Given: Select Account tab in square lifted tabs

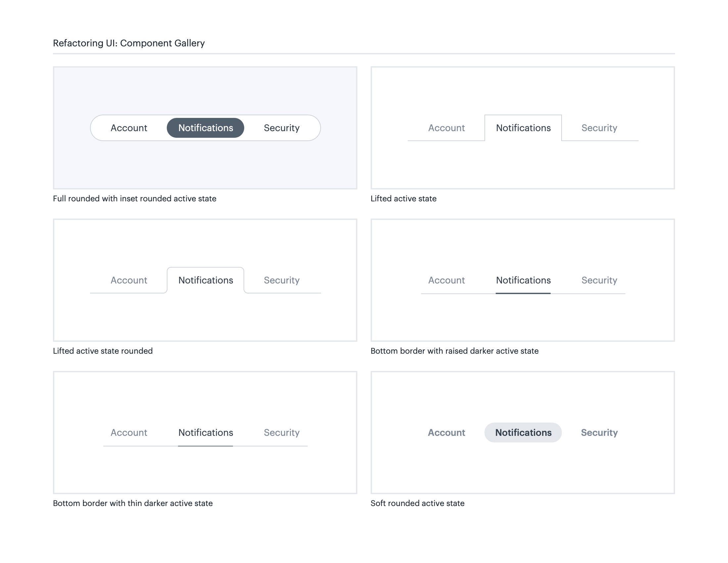Looking at the screenshot, I should 446,128.
